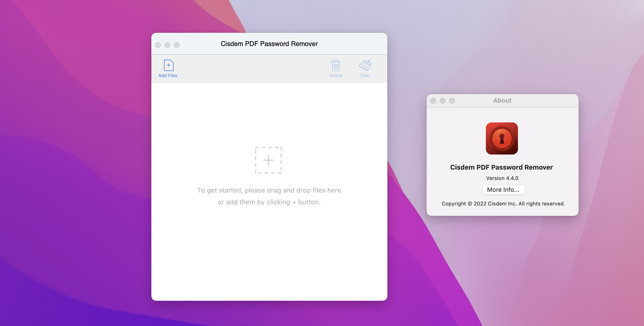Click the 'About' title bar text
644x326 pixels.
(502, 100)
